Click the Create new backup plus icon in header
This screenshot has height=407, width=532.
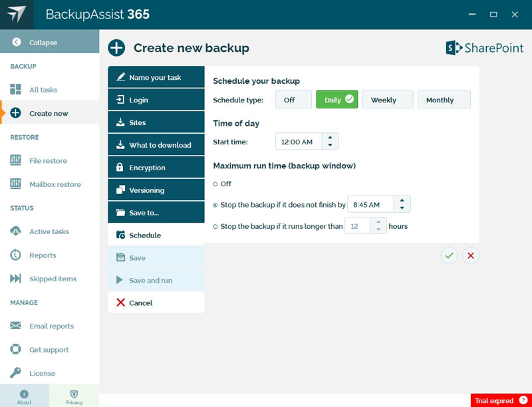[x=116, y=47]
